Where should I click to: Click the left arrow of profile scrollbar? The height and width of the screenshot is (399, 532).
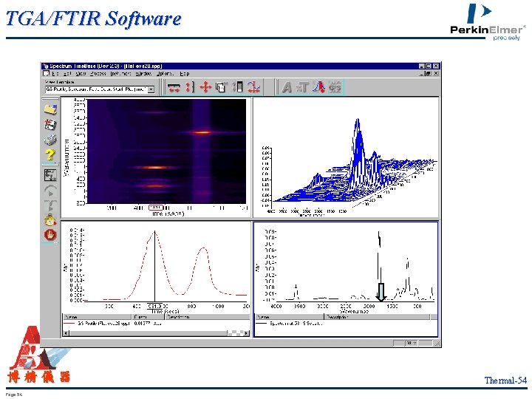point(66,333)
